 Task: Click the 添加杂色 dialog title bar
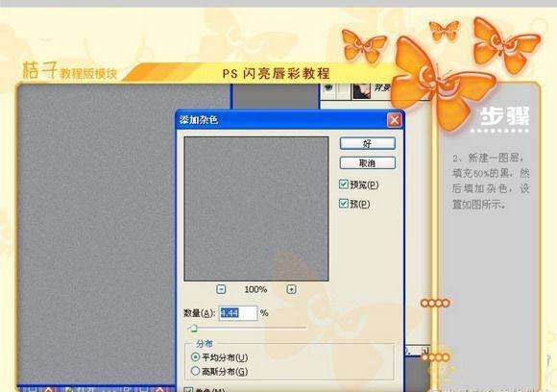point(290,120)
